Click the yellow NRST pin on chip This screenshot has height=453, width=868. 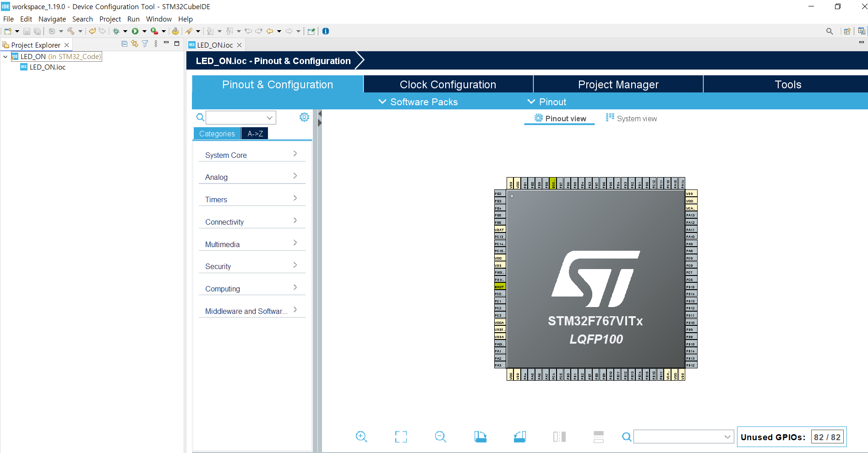(x=500, y=286)
